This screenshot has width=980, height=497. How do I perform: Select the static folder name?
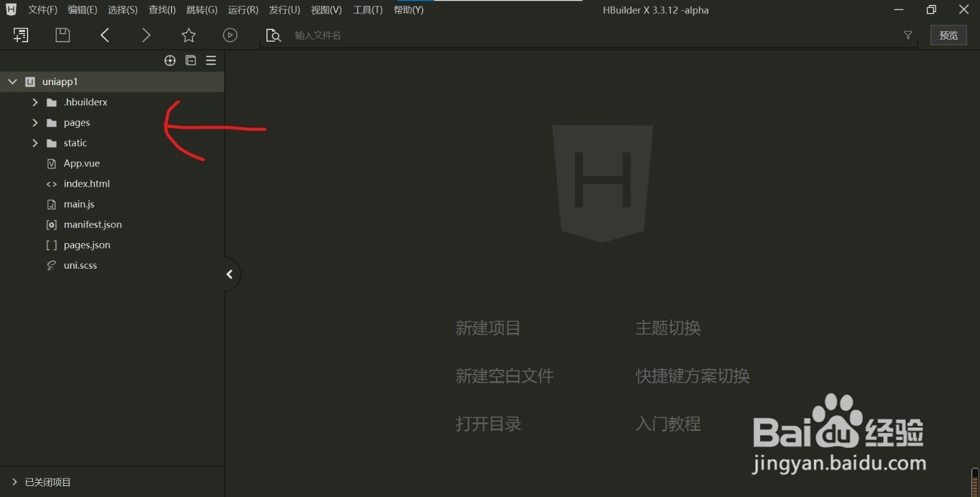75,143
